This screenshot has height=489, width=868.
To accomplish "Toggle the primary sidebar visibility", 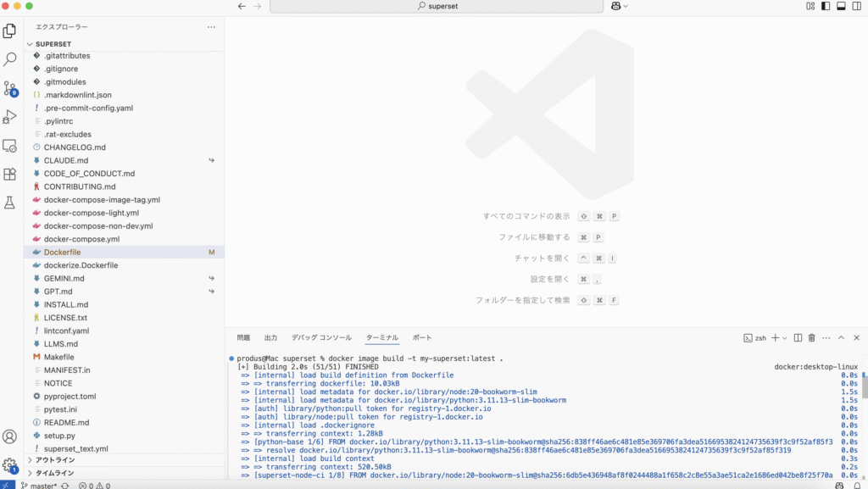I will [826, 6].
